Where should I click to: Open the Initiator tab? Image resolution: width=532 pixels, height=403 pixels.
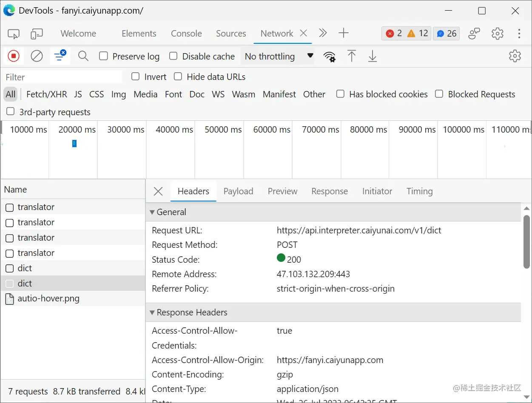[x=377, y=191]
